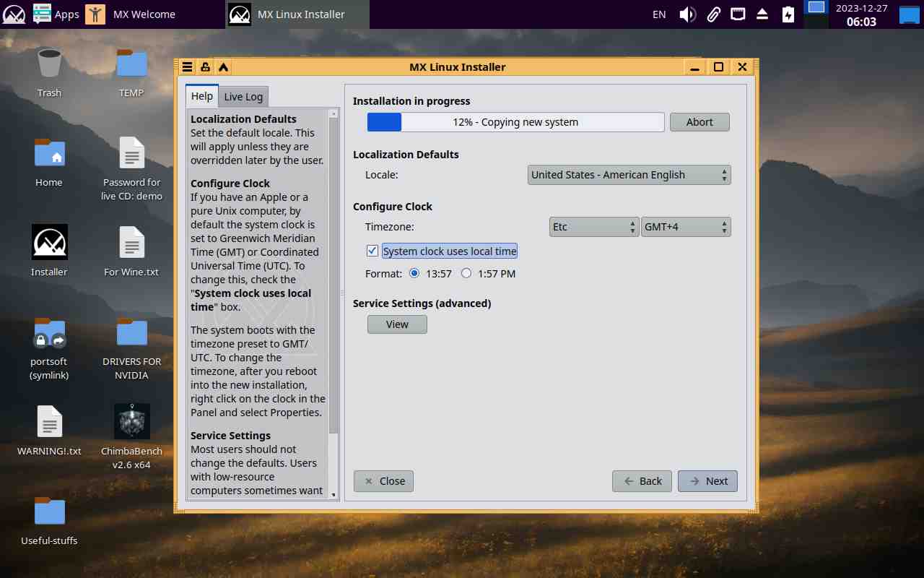Open the paperclip clipboard manager icon
Image resolution: width=924 pixels, height=578 pixels.
click(x=713, y=14)
